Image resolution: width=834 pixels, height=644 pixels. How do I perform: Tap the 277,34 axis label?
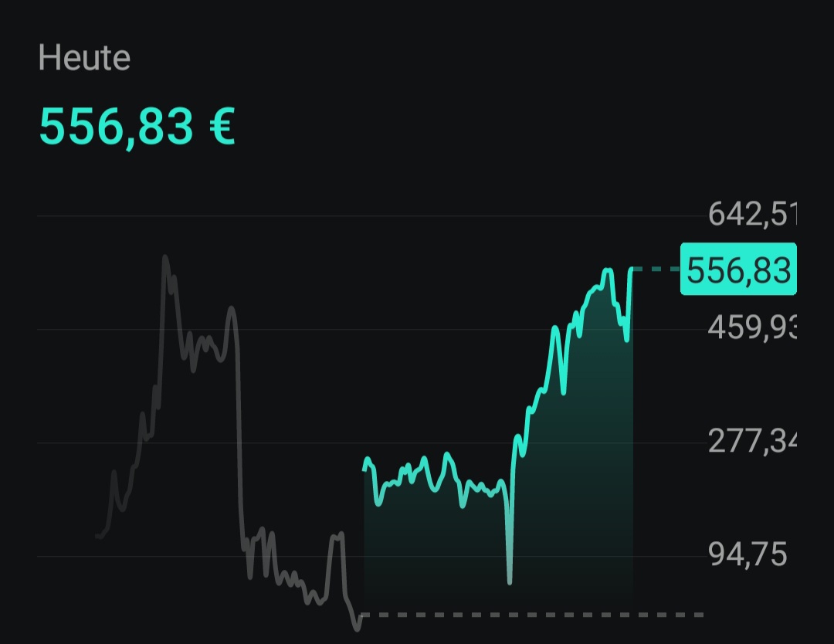(x=752, y=441)
